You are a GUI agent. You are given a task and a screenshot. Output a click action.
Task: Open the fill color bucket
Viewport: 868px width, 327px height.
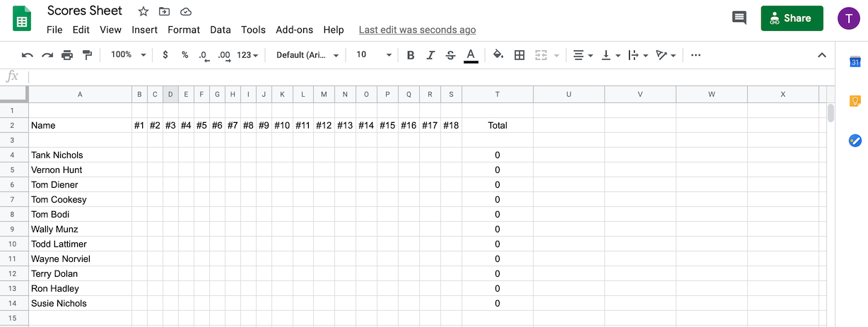pyautogui.click(x=498, y=55)
